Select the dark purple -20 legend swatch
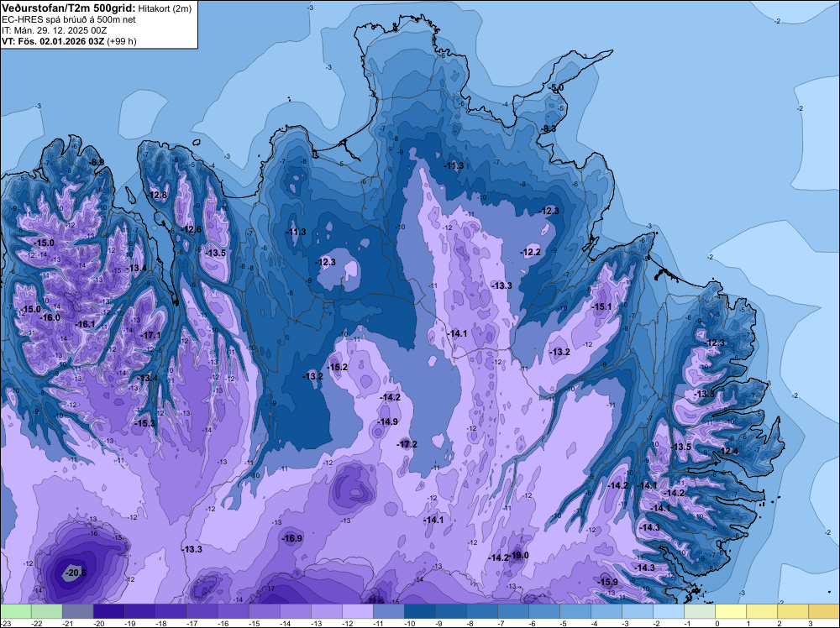 [x=108, y=611]
